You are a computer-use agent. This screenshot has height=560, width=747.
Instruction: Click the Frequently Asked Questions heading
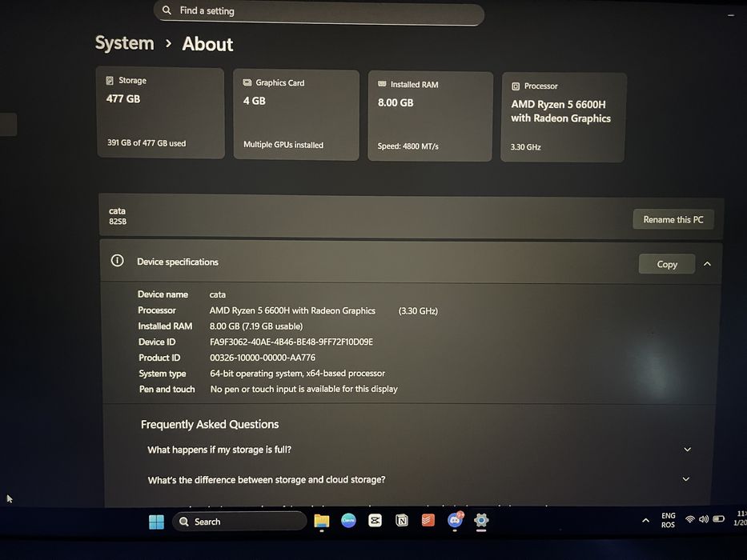point(210,424)
